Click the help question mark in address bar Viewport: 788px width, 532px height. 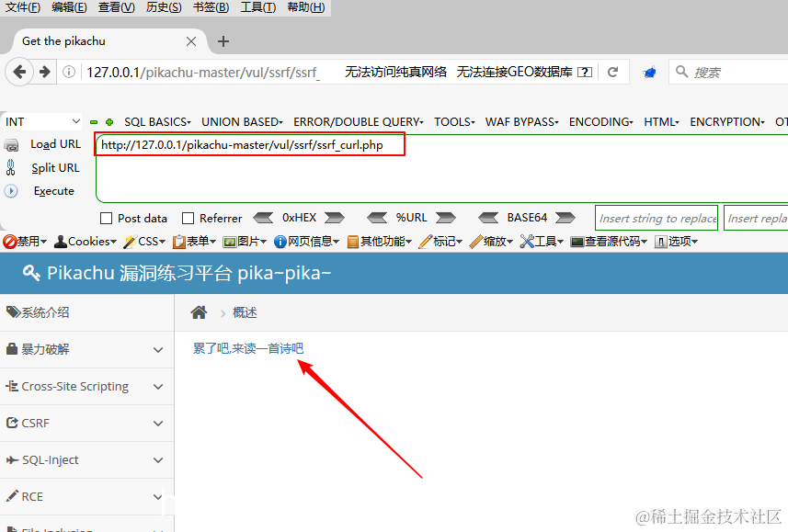point(585,72)
